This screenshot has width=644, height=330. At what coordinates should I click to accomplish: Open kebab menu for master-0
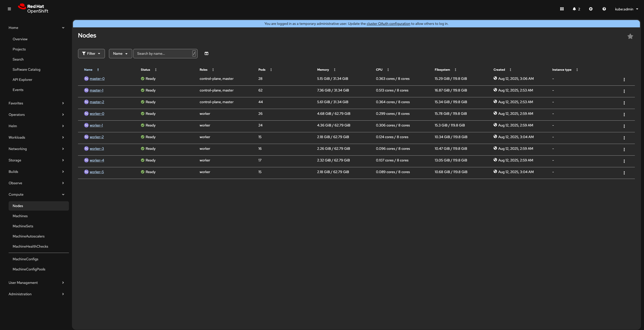click(x=624, y=80)
